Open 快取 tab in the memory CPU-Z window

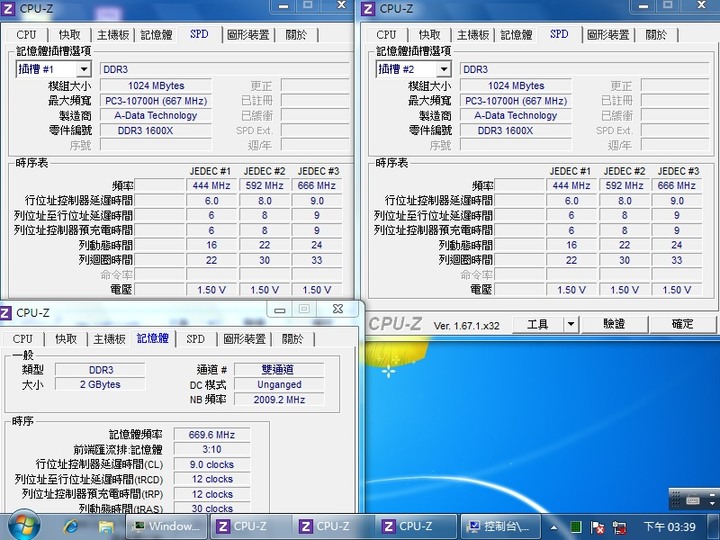click(x=66, y=339)
